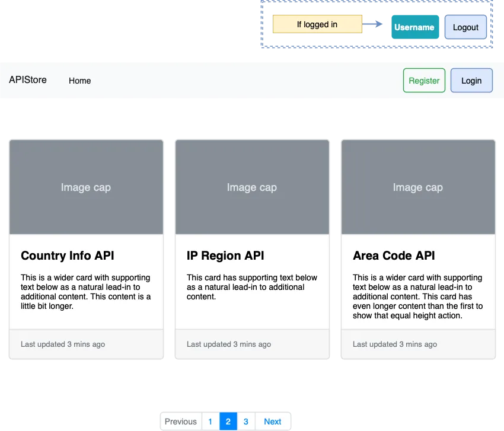This screenshot has height=431, width=504.
Task: Click the 'If logged in' annotation note
Action: point(317,24)
